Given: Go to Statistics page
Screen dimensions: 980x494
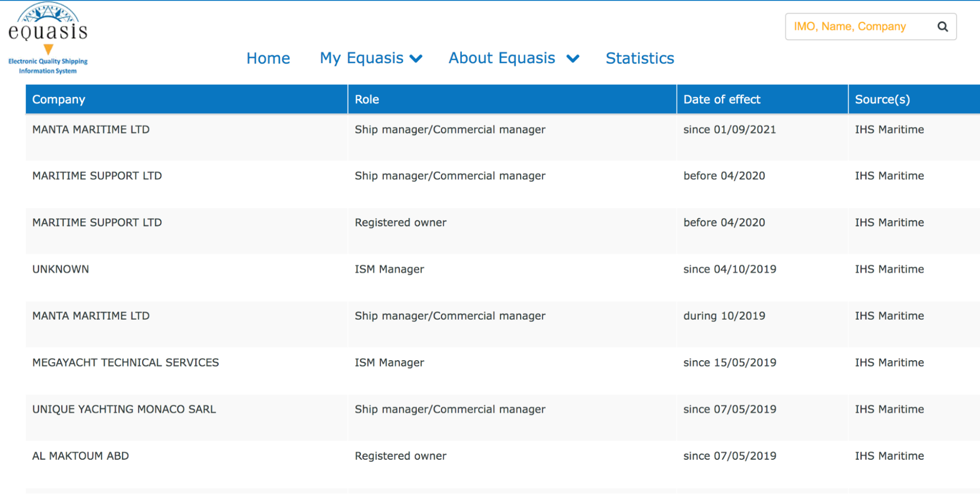Looking at the screenshot, I should point(640,58).
